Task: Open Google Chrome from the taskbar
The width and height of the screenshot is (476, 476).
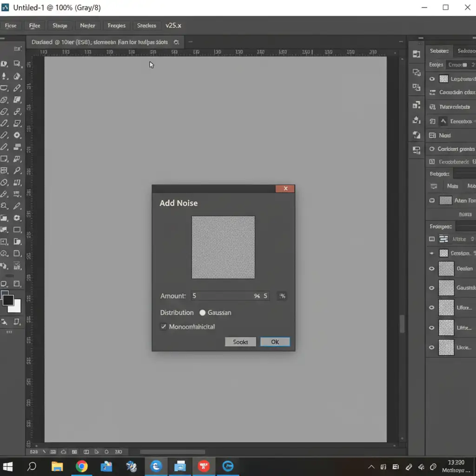Action: coord(82,466)
